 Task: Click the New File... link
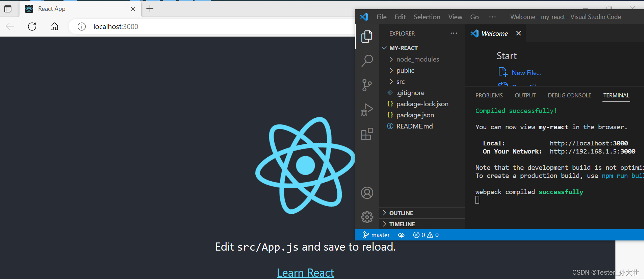pos(526,73)
